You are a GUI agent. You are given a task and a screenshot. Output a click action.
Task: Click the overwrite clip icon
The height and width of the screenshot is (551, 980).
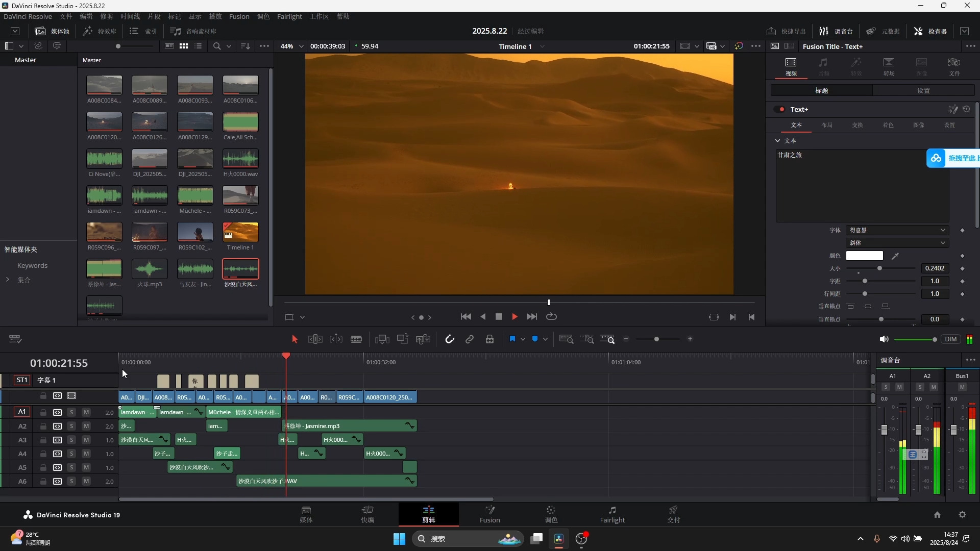click(x=403, y=339)
